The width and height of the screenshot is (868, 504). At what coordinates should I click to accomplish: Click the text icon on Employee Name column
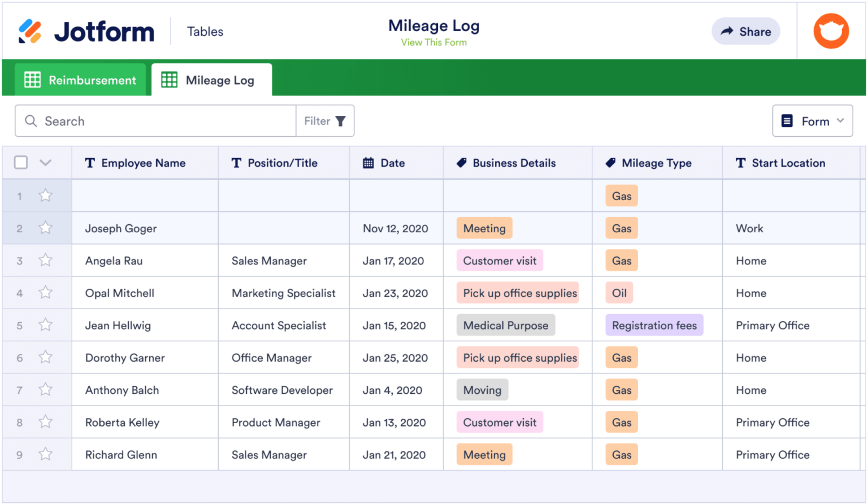coord(90,163)
